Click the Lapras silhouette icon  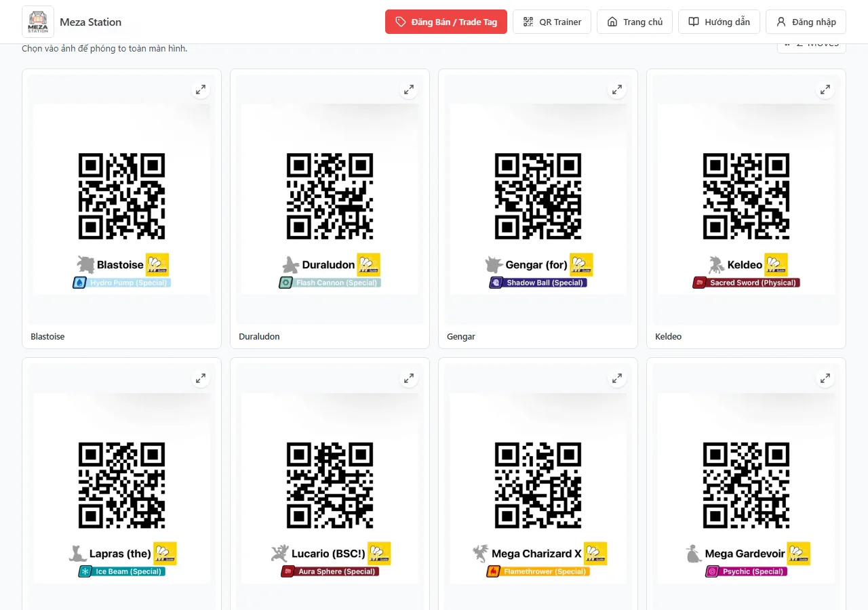(78, 553)
